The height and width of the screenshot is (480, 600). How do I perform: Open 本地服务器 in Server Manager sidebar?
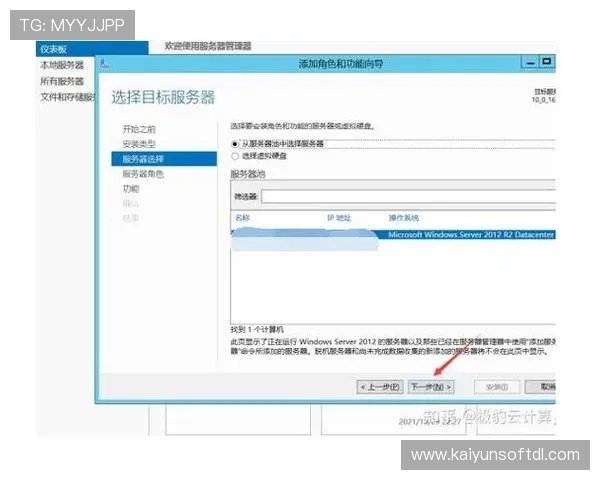(62, 65)
